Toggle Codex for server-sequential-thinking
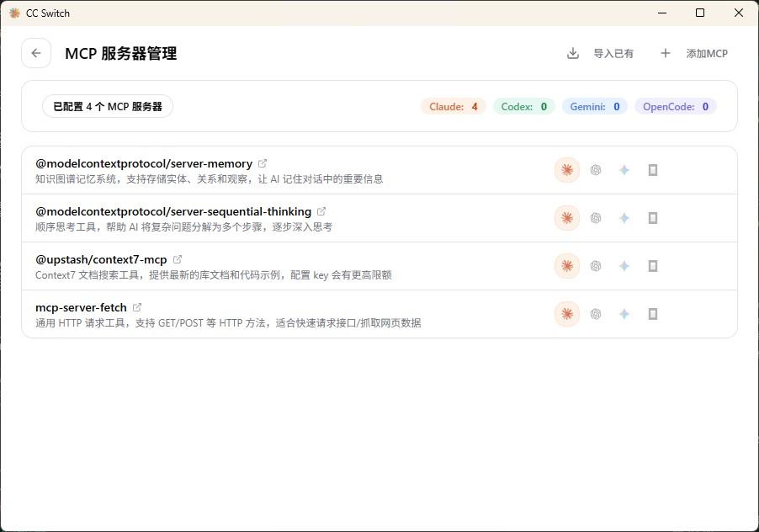This screenshot has height=532, width=759. [x=596, y=218]
